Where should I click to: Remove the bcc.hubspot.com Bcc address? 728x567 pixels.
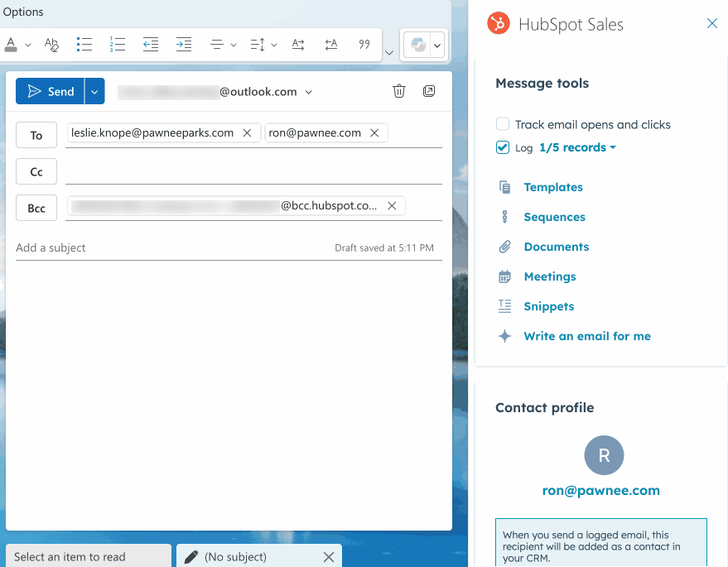tap(392, 205)
